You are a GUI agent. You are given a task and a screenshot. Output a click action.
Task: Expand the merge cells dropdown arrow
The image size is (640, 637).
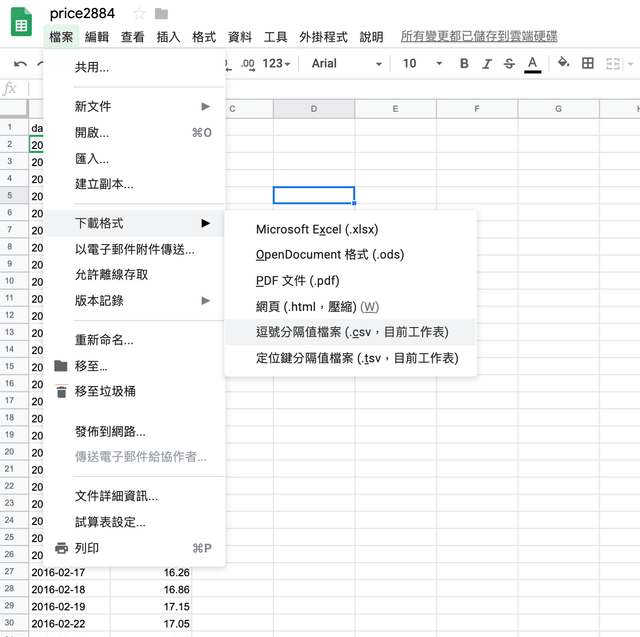631,64
